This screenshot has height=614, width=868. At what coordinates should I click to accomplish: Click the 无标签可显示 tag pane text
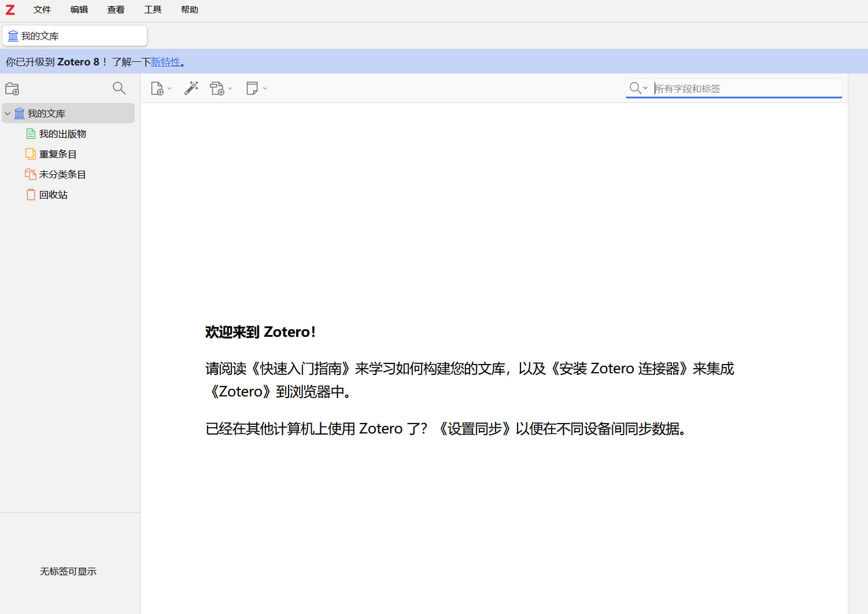(68, 571)
